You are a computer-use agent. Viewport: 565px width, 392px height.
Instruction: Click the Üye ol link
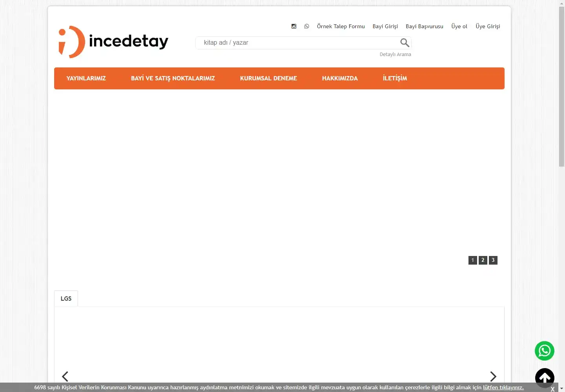pyautogui.click(x=459, y=26)
